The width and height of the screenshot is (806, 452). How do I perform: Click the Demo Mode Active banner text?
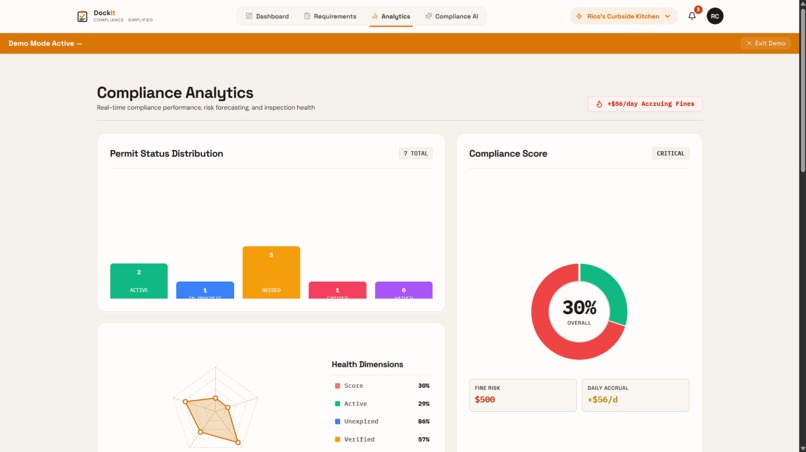coord(45,43)
